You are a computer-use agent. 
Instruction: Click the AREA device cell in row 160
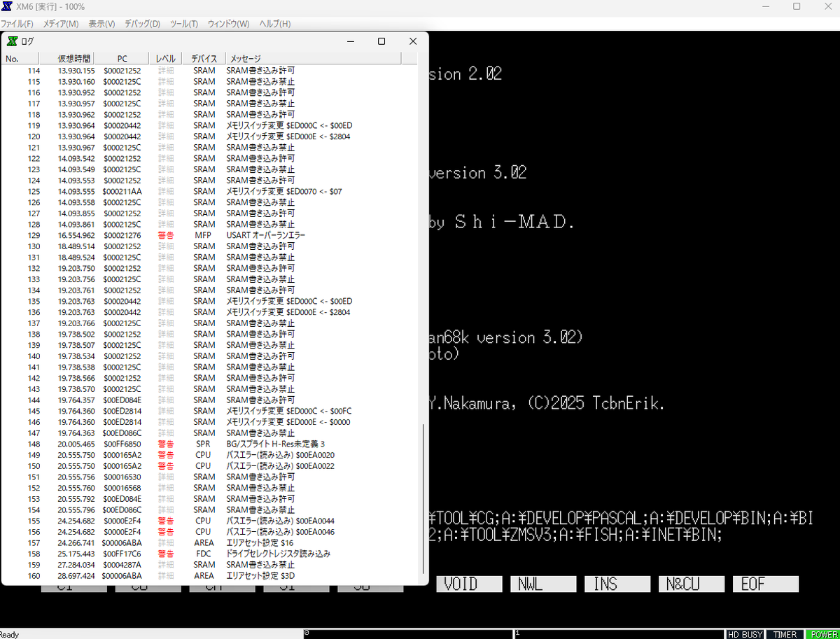[x=204, y=575]
